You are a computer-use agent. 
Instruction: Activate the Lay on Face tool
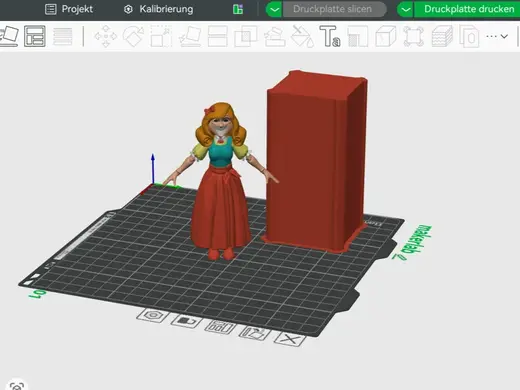[190, 36]
